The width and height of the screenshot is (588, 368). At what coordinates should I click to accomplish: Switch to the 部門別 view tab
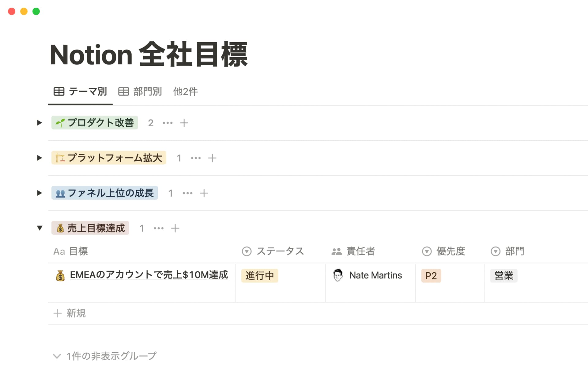click(148, 91)
